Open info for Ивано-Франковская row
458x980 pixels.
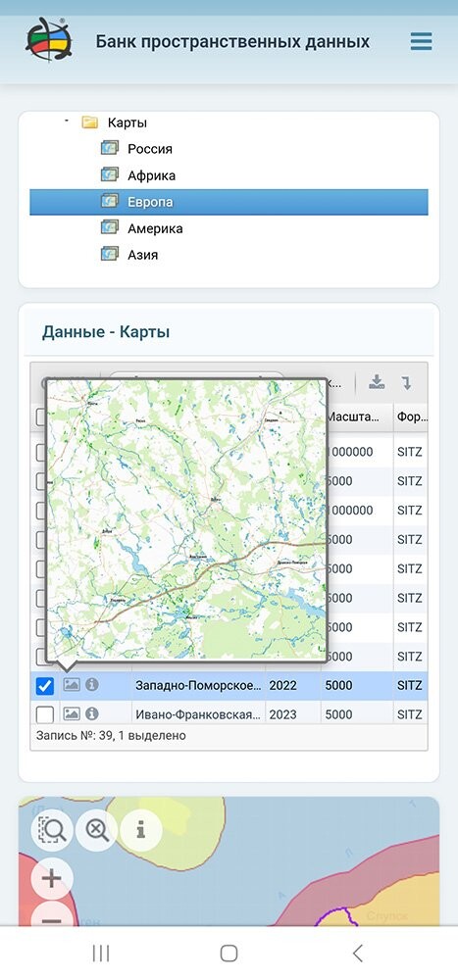(x=92, y=713)
